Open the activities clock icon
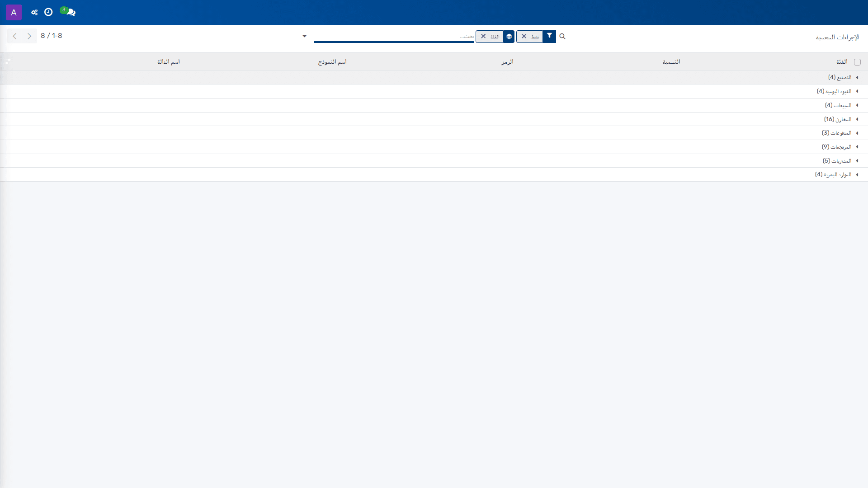 48,12
